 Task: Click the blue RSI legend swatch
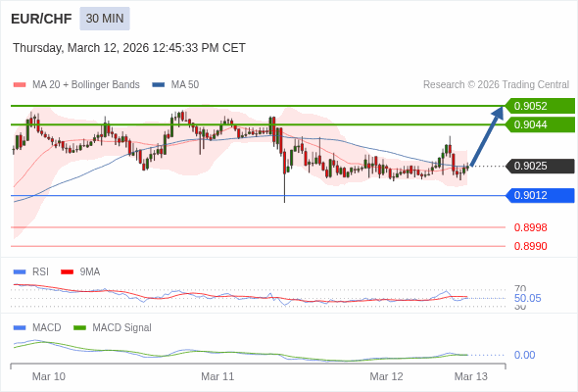tap(20, 272)
